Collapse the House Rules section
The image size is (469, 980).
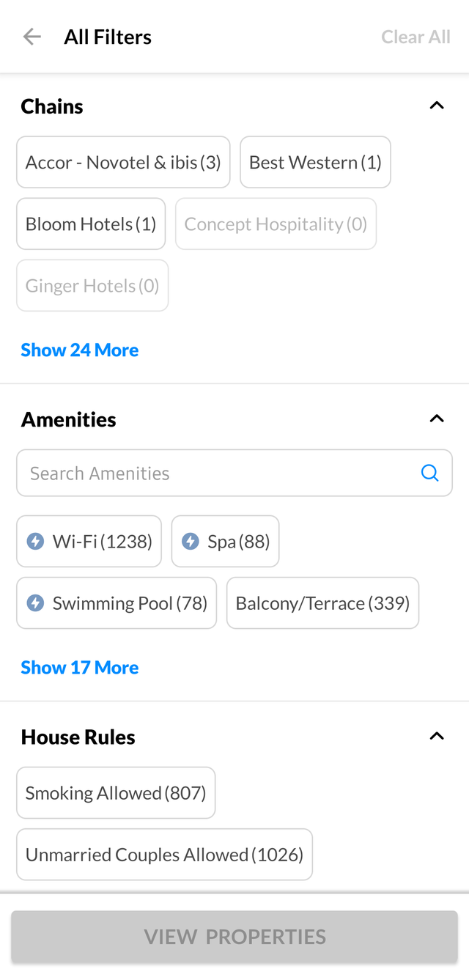pos(437,736)
